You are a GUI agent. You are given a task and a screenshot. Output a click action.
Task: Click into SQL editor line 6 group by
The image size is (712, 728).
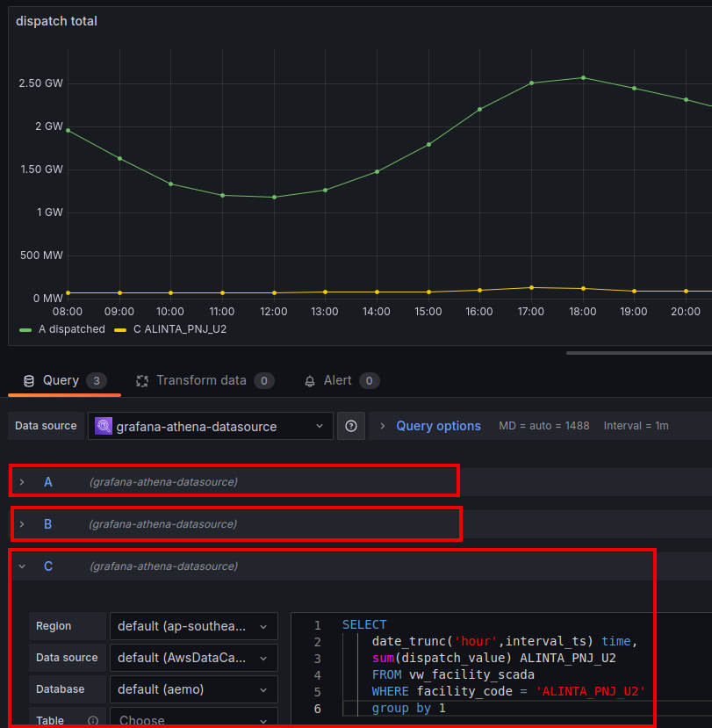click(408, 708)
